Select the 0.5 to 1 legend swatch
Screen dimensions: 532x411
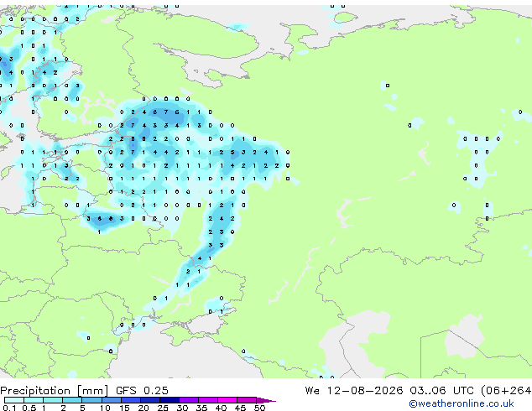[34, 400]
